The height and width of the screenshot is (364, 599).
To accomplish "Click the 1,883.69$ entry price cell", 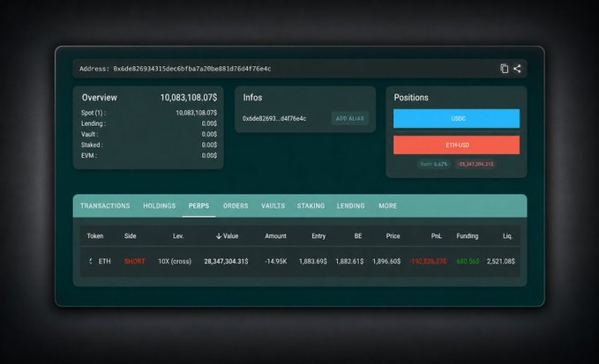I will coord(313,262).
